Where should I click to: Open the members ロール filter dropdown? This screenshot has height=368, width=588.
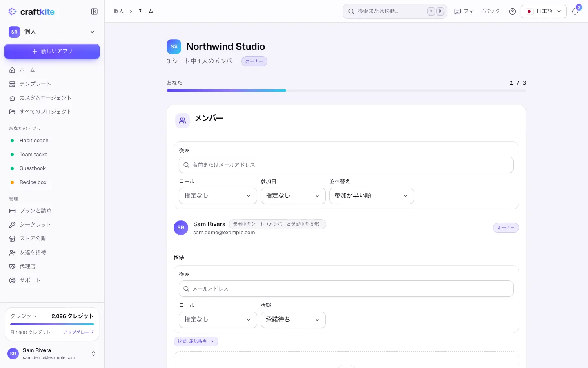218,196
